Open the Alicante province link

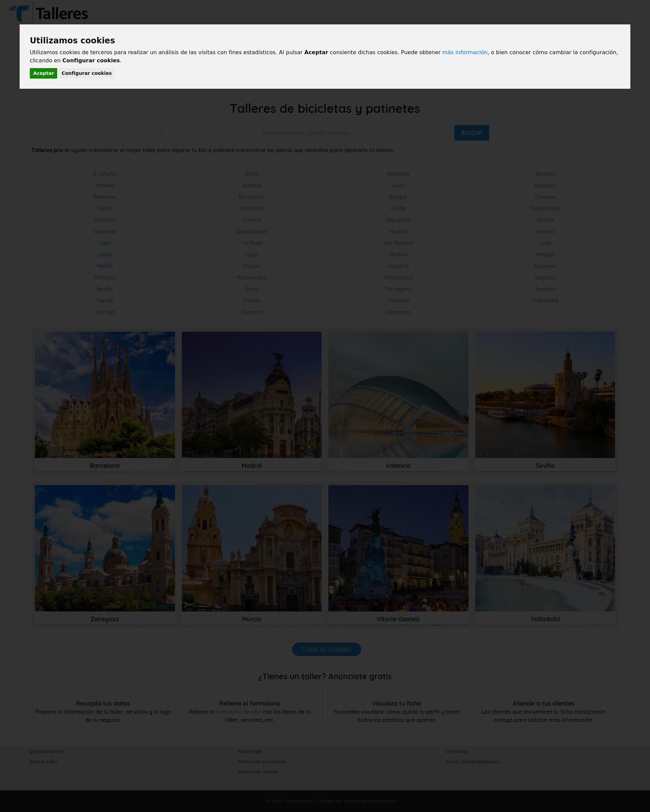545,174
